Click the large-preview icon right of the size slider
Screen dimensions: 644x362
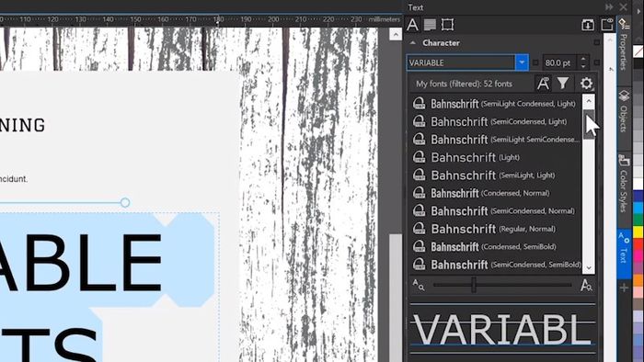(586, 285)
